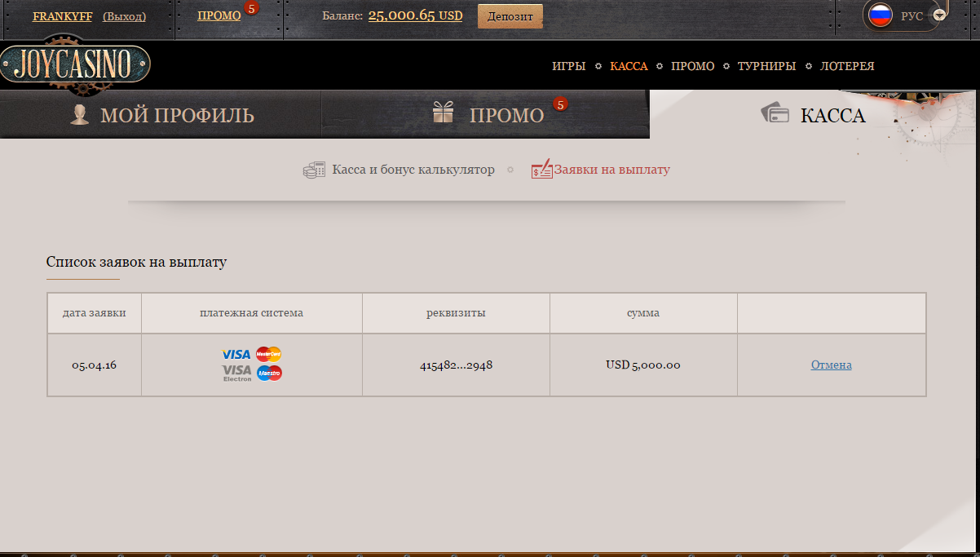This screenshot has width=980, height=557.
Task: Click the profile silhouette icon on МОЙ ПРОФИЛЬ tab
Action: (79, 115)
